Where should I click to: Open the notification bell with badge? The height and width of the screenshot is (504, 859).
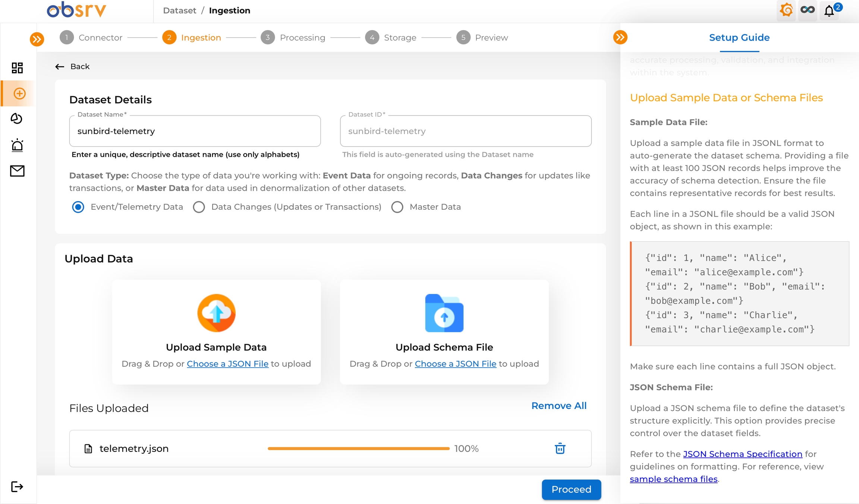[830, 10]
